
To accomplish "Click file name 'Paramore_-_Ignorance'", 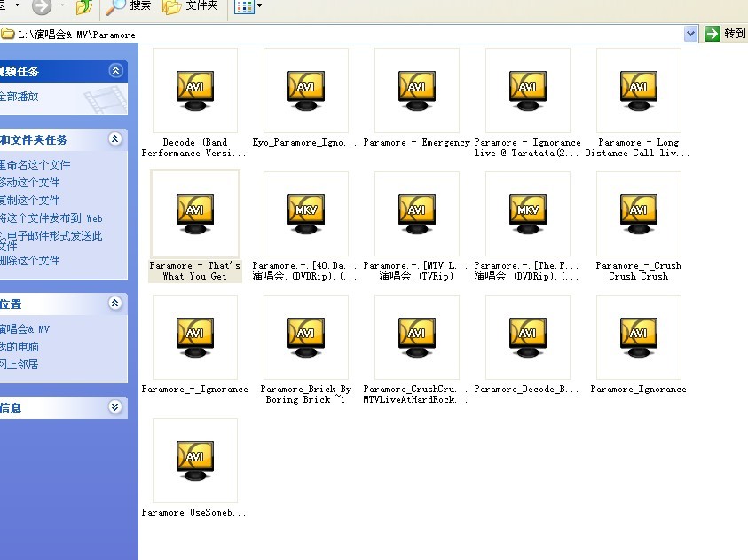I will pyautogui.click(x=194, y=390).
